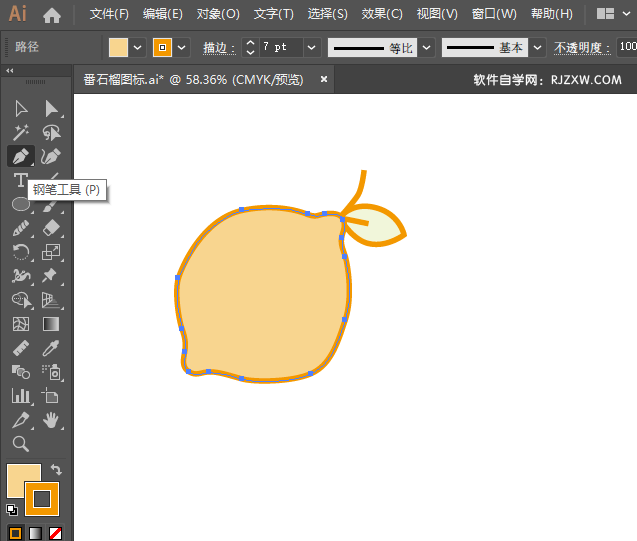Expand the stroke weight 7 pt dropdown
This screenshot has height=541, width=637.
click(311, 48)
